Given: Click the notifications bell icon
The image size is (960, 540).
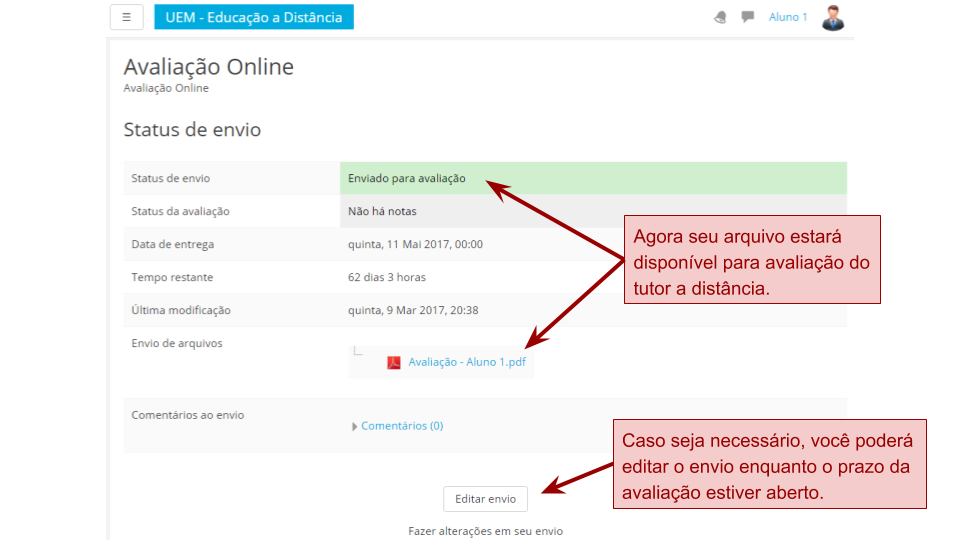Looking at the screenshot, I should click(x=720, y=17).
